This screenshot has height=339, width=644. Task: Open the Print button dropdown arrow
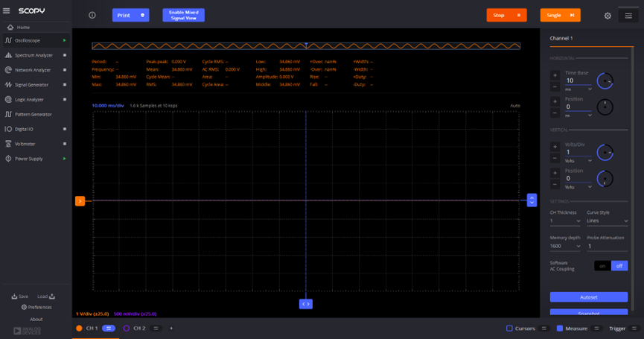pos(142,15)
